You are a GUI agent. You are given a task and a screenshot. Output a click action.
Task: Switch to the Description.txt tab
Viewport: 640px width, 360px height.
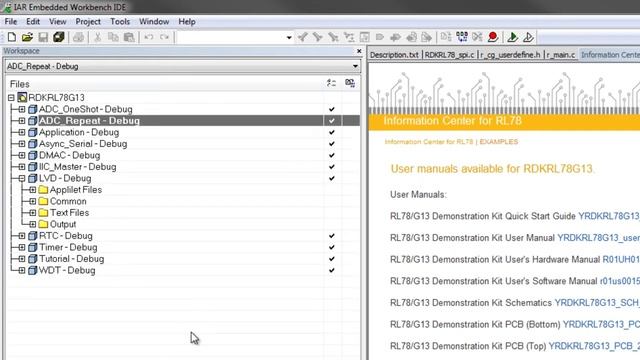[x=394, y=55]
